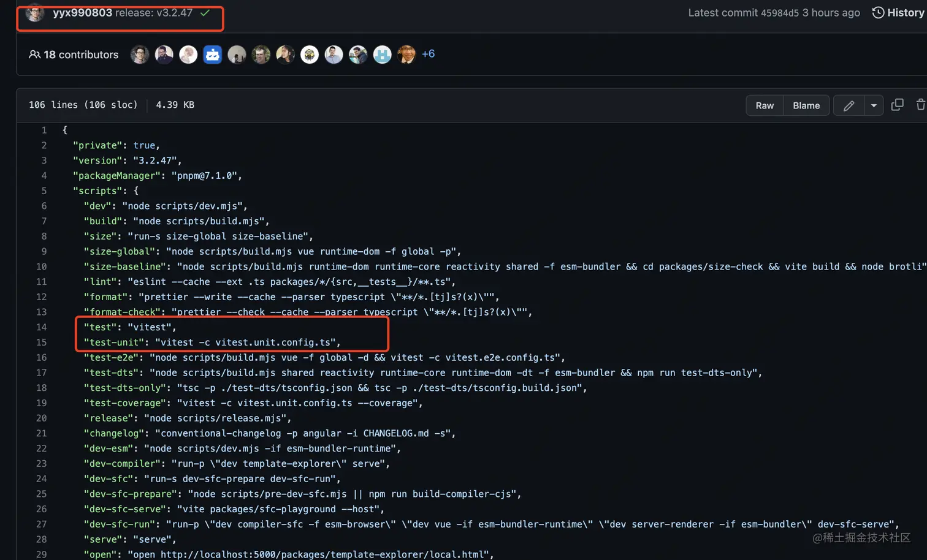The image size is (927, 560).
Task: Click the "changelog" conventional-changelog line
Action: (270, 434)
